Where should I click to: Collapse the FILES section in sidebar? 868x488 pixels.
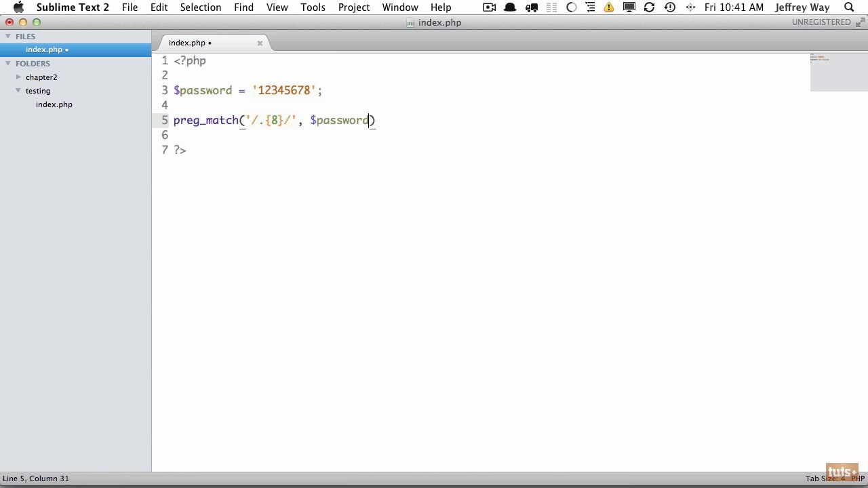tap(8, 37)
